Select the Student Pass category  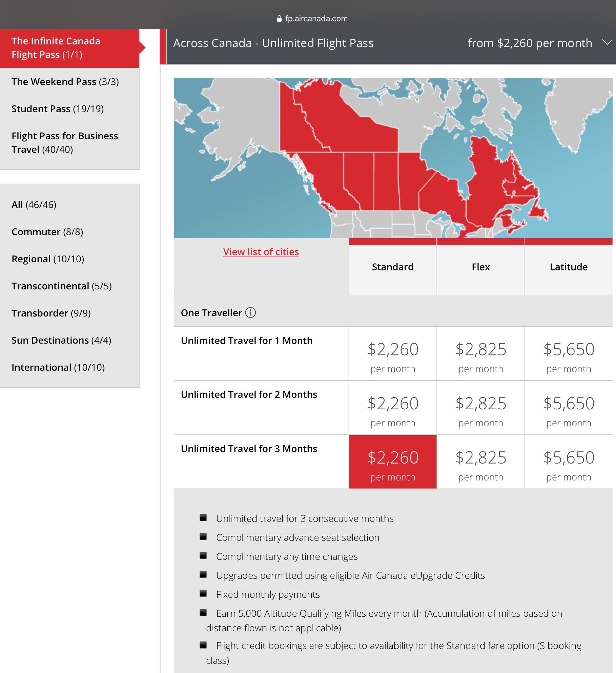click(x=69, y=109)
